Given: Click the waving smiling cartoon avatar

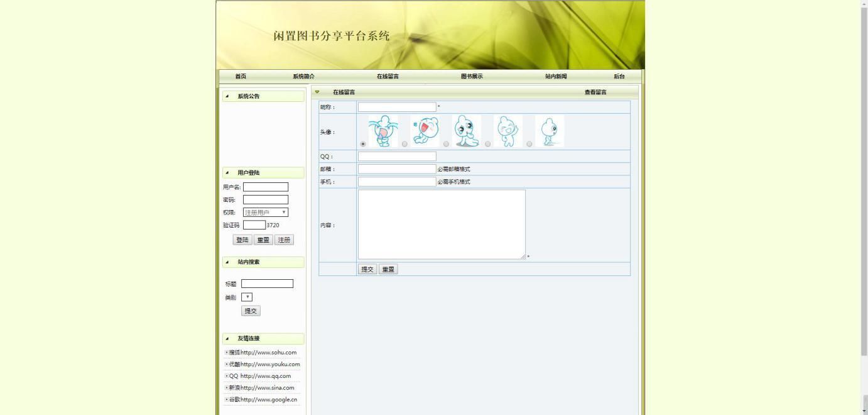Looking at the screenshot, I should coord(508,131).
